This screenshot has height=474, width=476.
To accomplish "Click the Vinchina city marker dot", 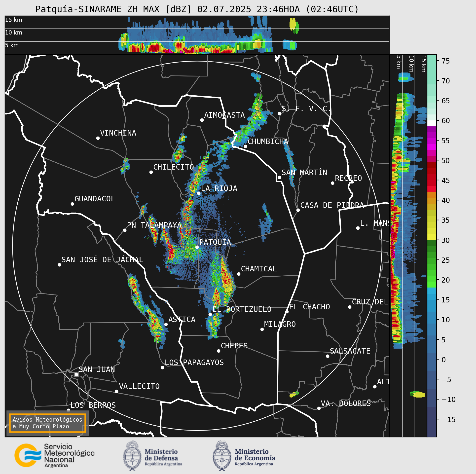I will (x=98, y=138).
